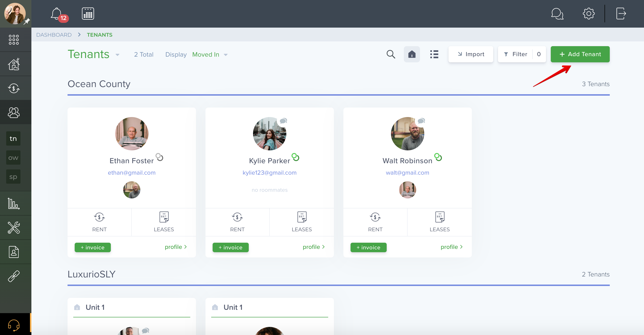This screenshot has height=335, width=644.
Task: Click kylie123@gmail.com email link
Action: click(269, 173)
